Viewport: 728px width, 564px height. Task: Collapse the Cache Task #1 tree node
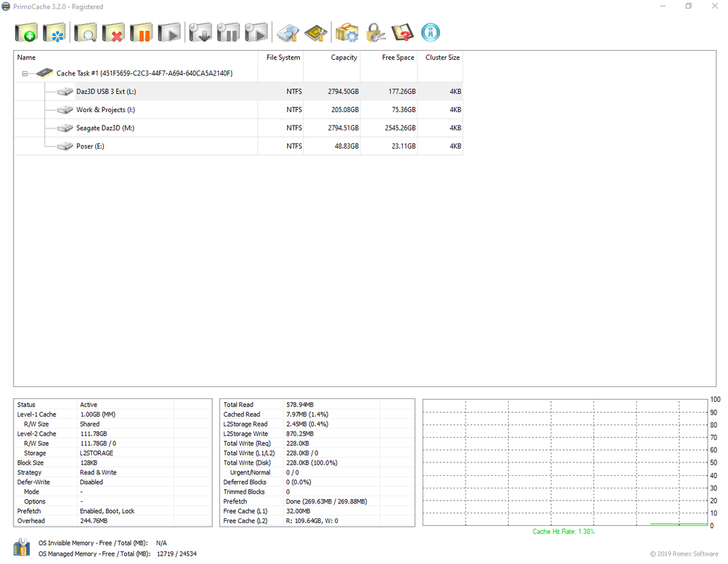point(25,74)
